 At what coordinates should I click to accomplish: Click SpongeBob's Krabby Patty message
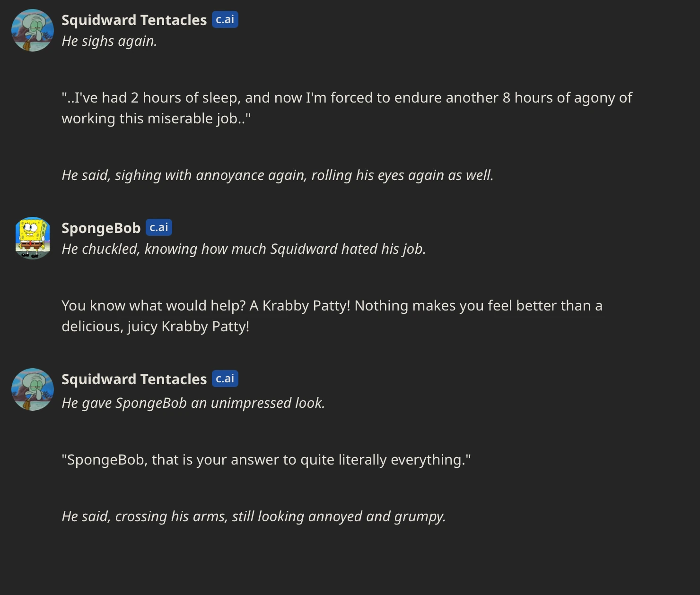click(331, 315)
